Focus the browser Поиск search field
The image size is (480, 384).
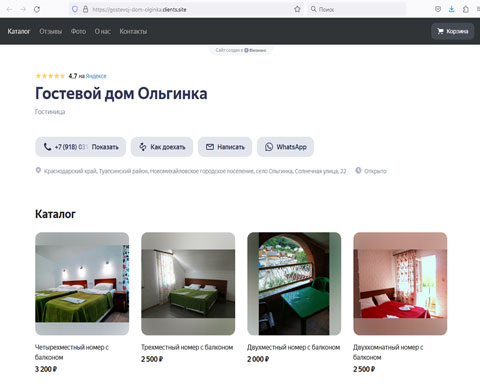pos(357,9)
